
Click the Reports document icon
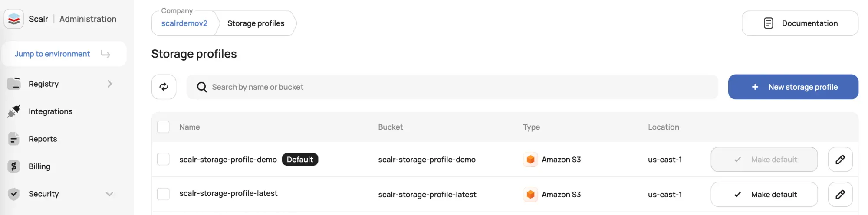(x=14, y=139)
